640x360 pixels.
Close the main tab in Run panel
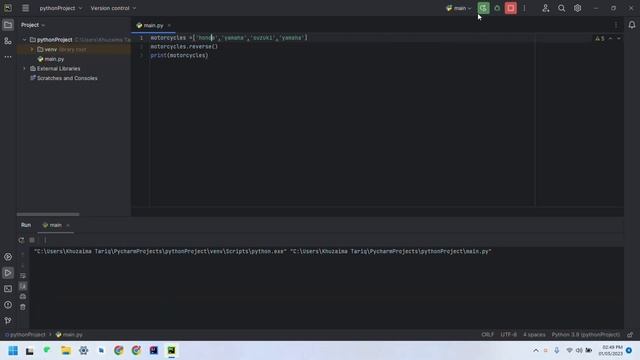pyautogui.click(x=68, y=225)
